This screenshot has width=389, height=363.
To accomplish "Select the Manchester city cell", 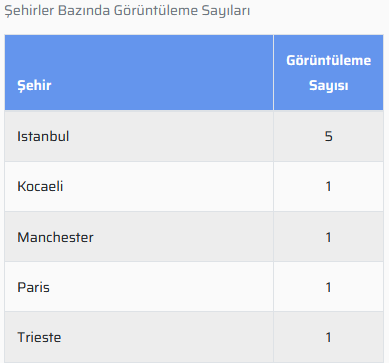I will coord(139,237).
